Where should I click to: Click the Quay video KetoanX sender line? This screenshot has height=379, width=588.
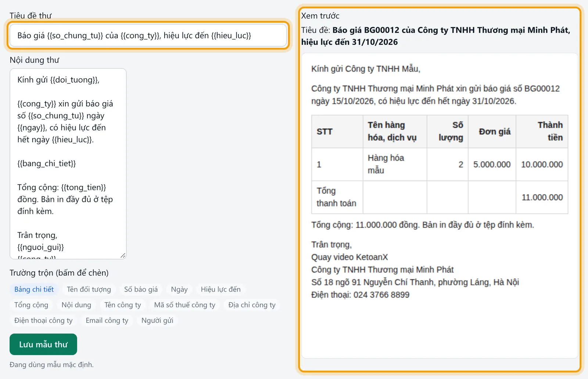pyautogui.click(x=349, y=257)
